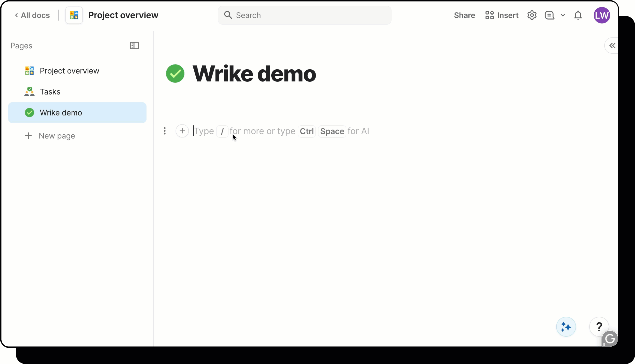Open the block options via three-dot handle
Viewport: 635px width, 364px height.
click(165, 131)
